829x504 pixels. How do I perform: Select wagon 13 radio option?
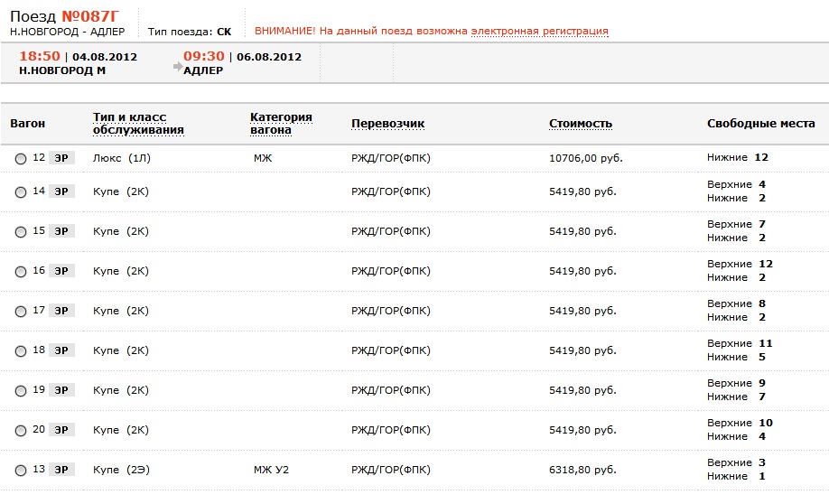21,471
